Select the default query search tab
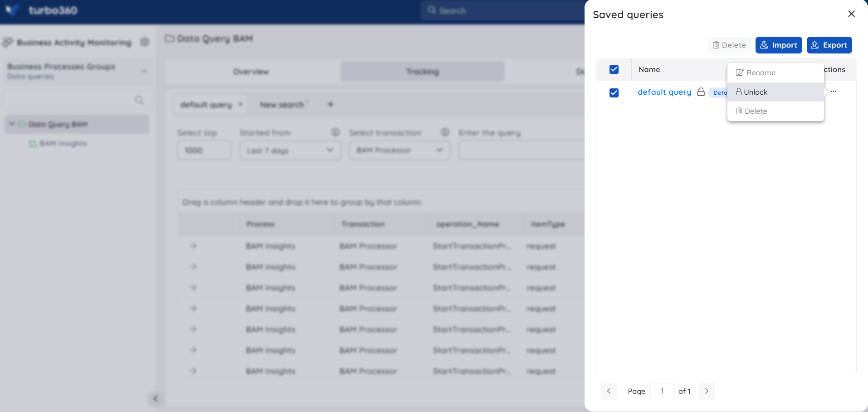This screenshot has height=412, width=868. pos(206,105)
